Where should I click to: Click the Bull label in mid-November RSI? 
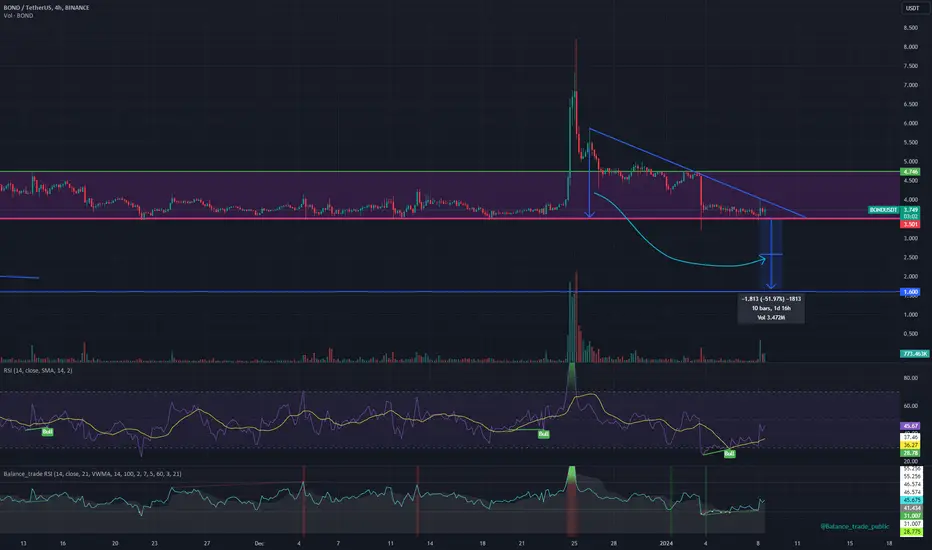pyautogui.click(x=47, y=432)
